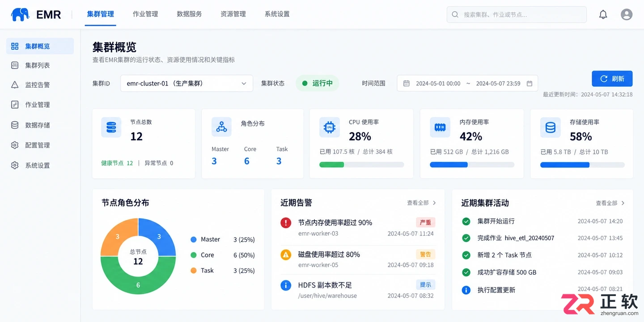Click the search magnifier icon
Screen dimensions: 644x322
(x=455, y=14)
